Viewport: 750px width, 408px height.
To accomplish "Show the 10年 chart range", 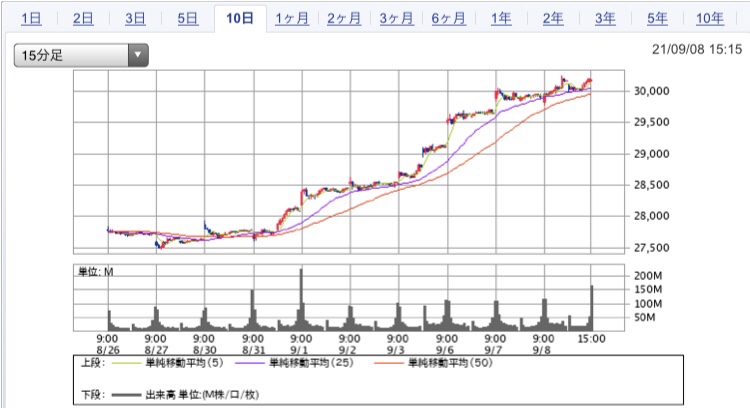I will [709, 19].
